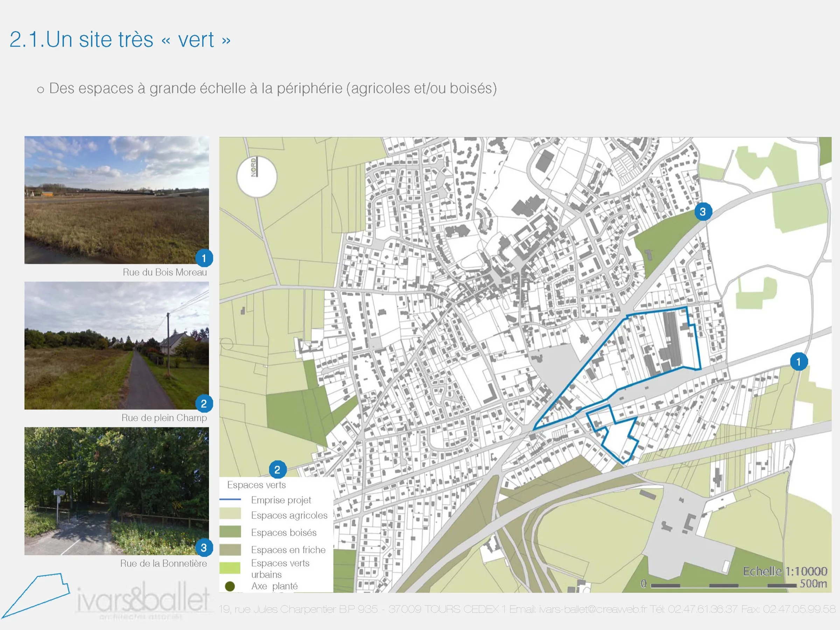Viewport: 840px width, 630px height.
Task: Click badge 3 on Bonnetière photo
Action: 204,548
